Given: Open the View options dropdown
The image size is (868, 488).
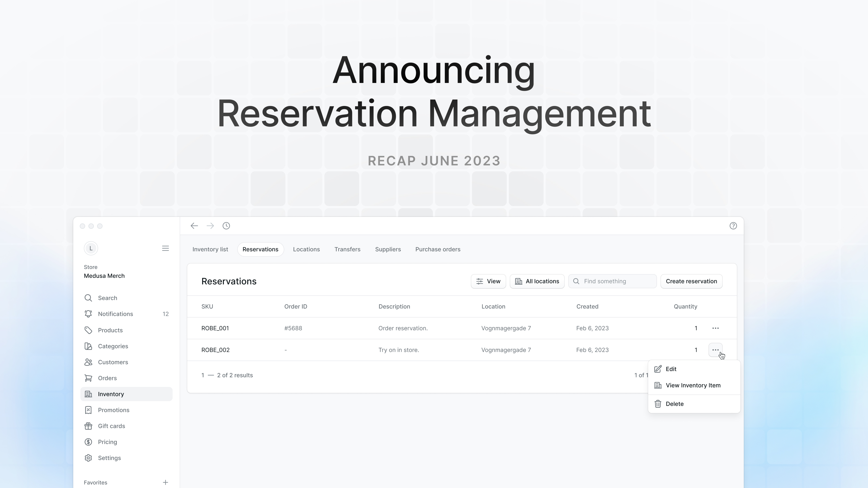Looking at the screenshot, I should [488, 281].
